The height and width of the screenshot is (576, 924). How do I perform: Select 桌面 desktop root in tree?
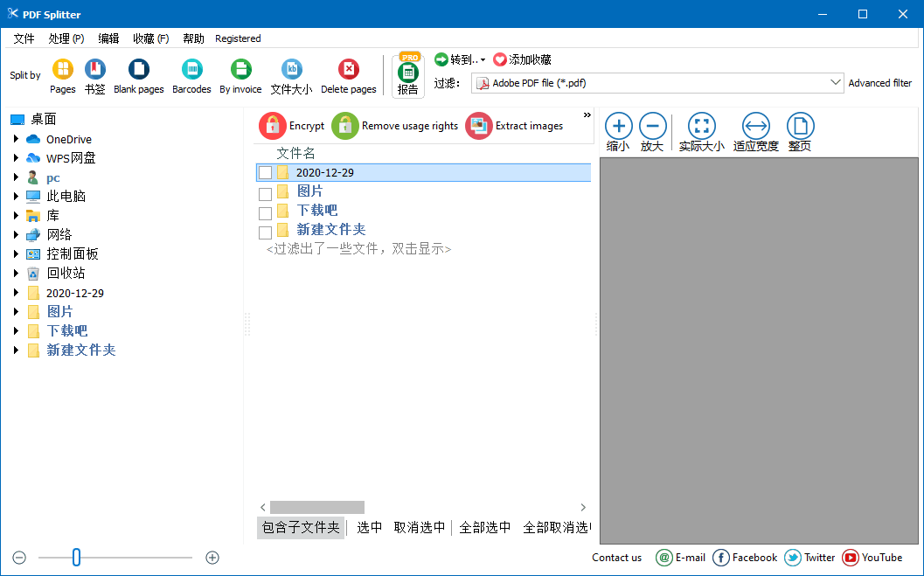43,120
